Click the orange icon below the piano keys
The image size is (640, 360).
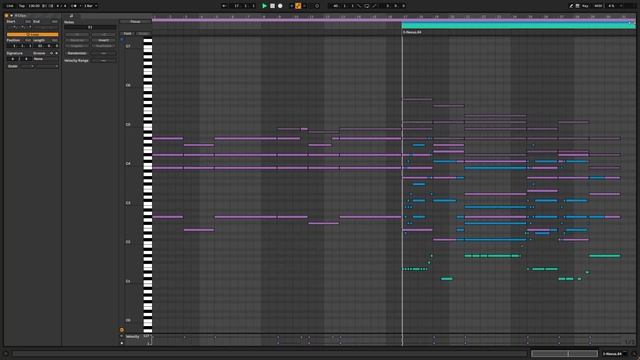tap(122, 330)
